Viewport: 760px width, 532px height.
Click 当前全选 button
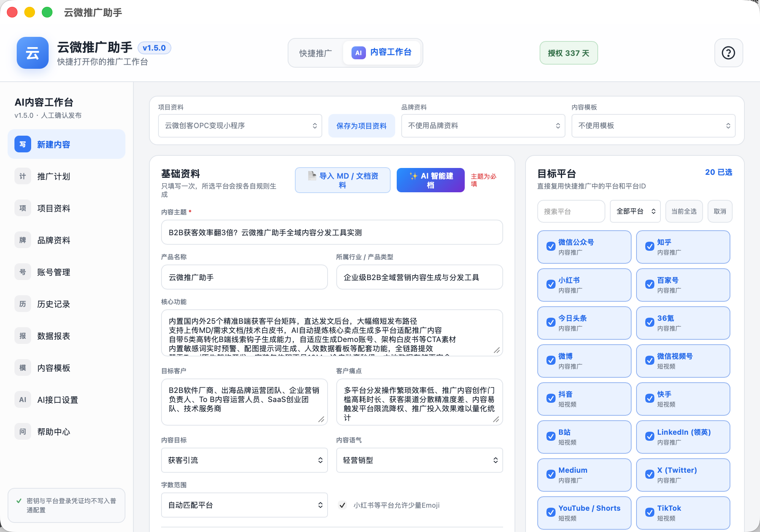click(x=684, y=211)
